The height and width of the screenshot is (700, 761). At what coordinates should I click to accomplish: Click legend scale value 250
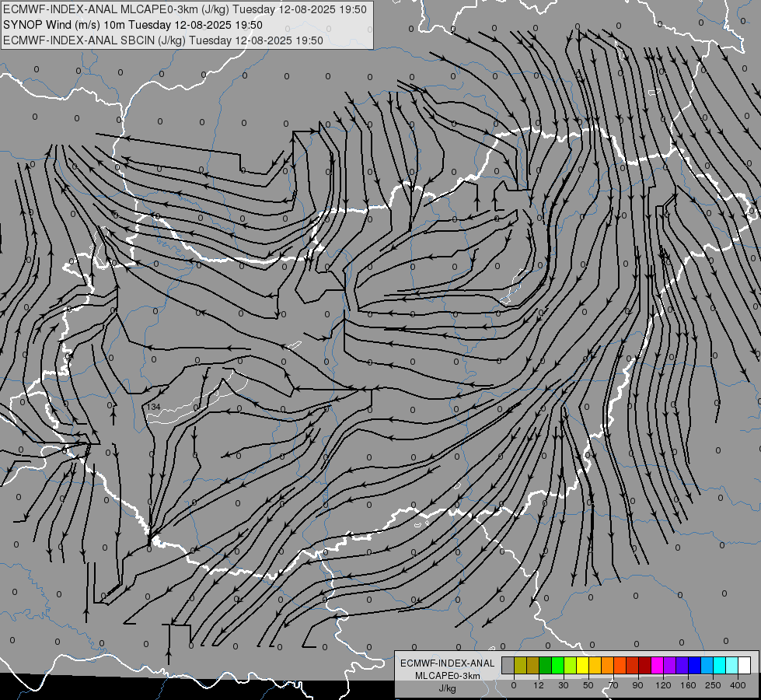[x=713, y=685]
